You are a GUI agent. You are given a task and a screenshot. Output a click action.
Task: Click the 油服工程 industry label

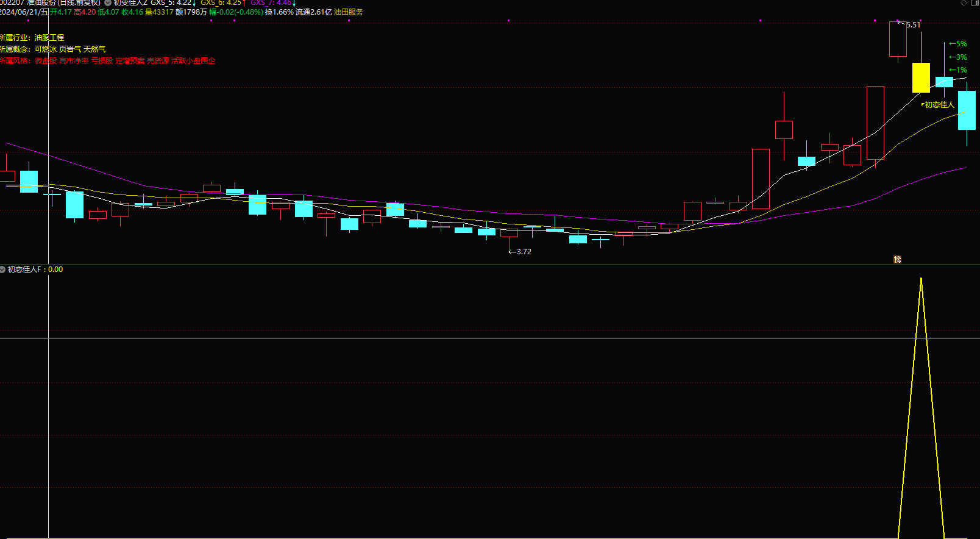(49, 38)
